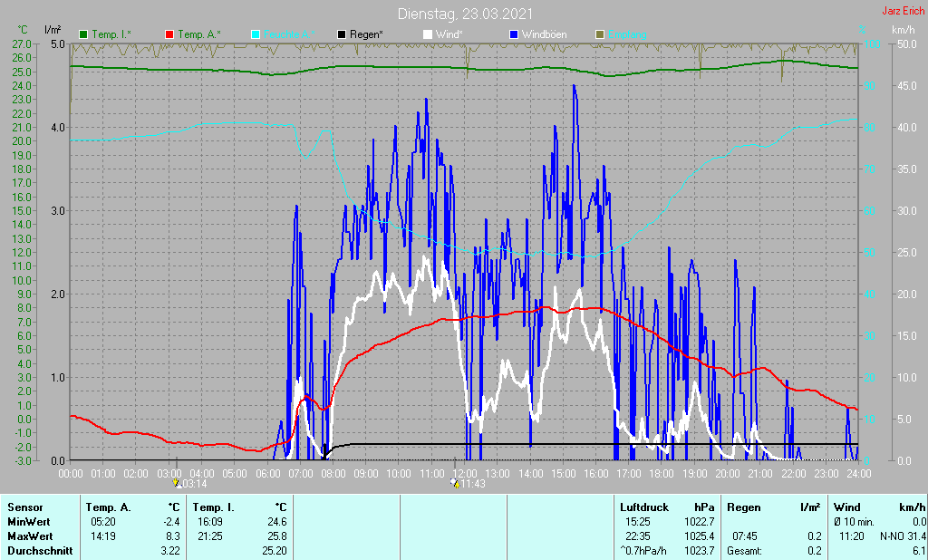Click the 'Regen' column header in table
The height and width of the screenshot is (560, 928).
click(x=743, y=507)
